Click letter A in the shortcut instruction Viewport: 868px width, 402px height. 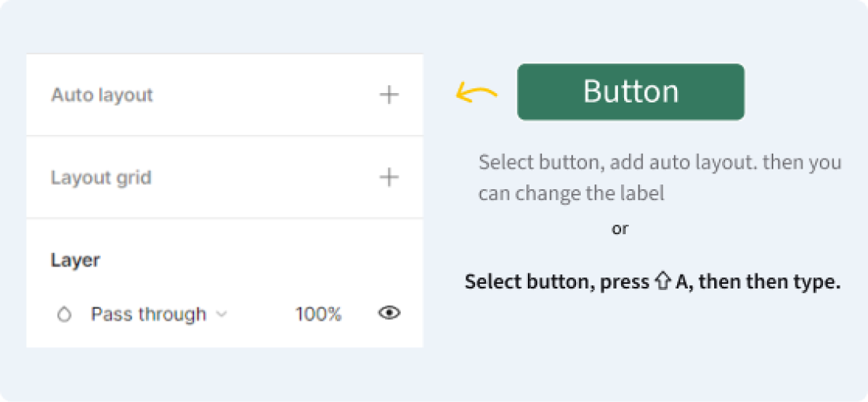(682, 282)
